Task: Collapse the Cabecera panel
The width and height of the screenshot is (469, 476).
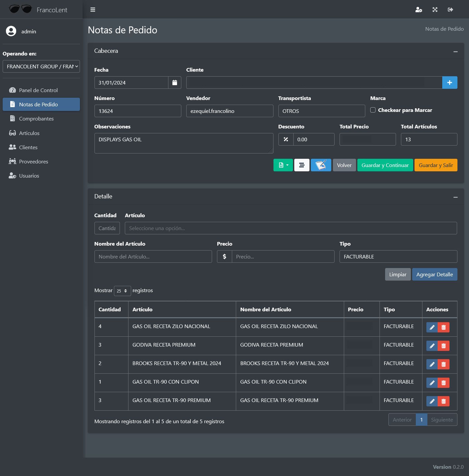Action: tap(455, 51)
